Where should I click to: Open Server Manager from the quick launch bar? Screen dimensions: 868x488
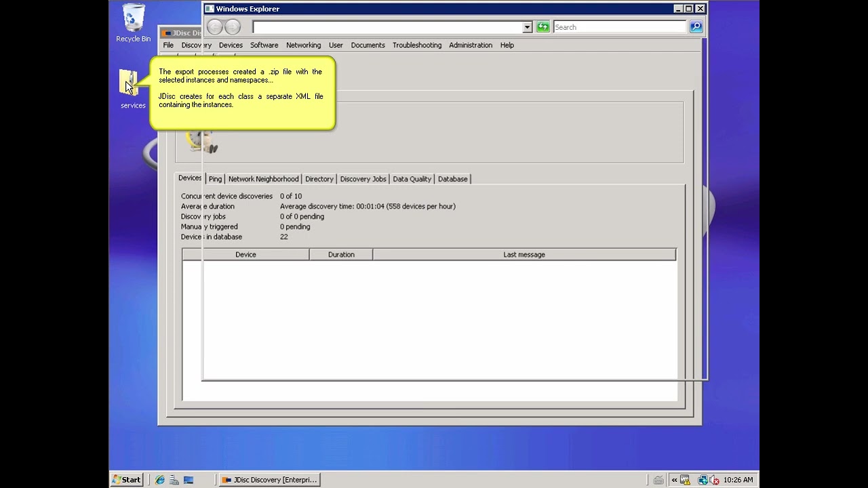pos(174,480)
